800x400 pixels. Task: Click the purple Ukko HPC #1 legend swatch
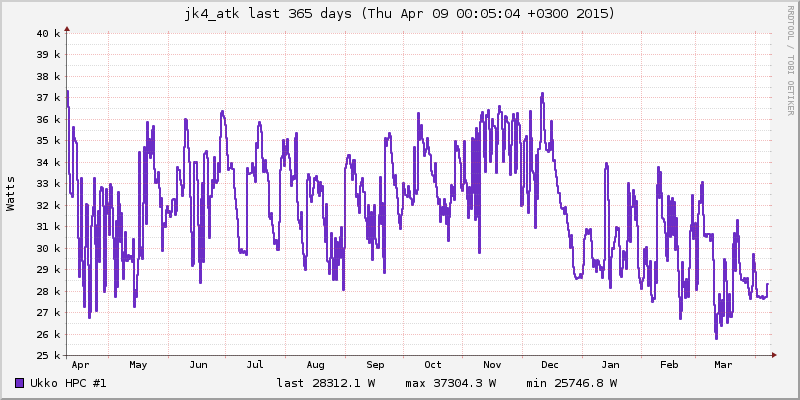(20, 383)
